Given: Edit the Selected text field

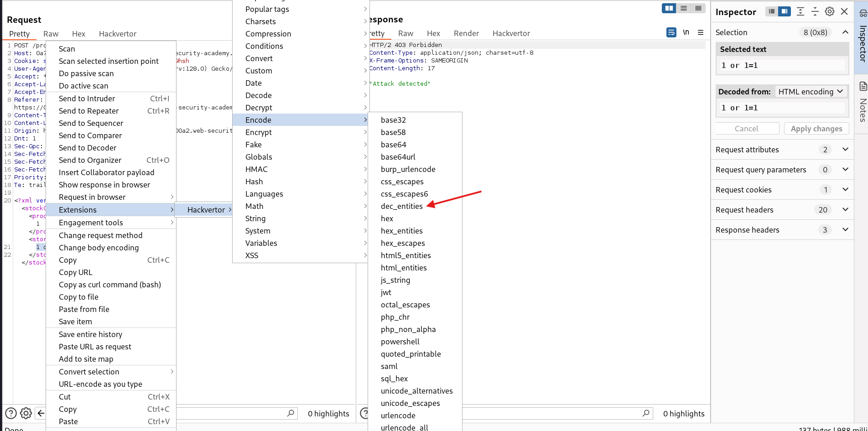Looking at the screenshot, I should (x=782, y=65).
